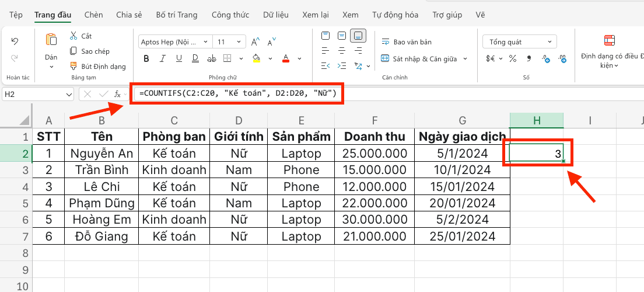Screen dimensions: 644x292
Task: Click the fx insert function icon
Action: pos(117,94)
